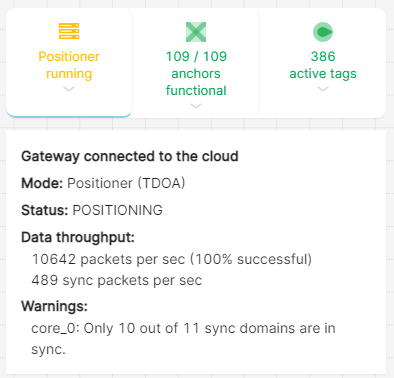Image resolution: width=394 pixels, height=378 pixels.
Task: Switch to the 386 active tags tab
Action: [x=323, y=65]
